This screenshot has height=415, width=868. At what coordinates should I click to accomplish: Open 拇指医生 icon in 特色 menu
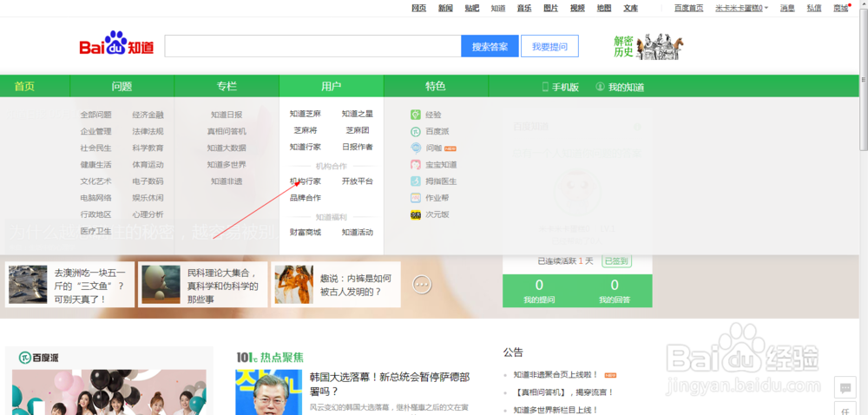pos(416,181)
